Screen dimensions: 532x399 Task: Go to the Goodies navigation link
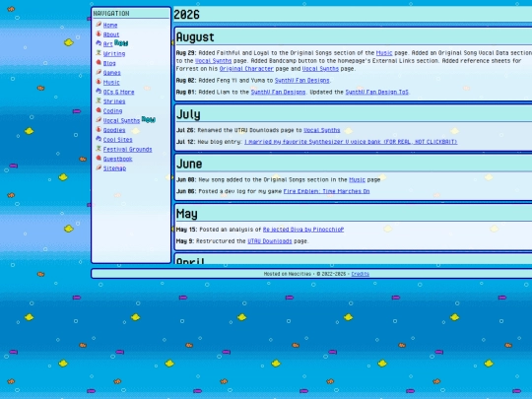(114, 130)
